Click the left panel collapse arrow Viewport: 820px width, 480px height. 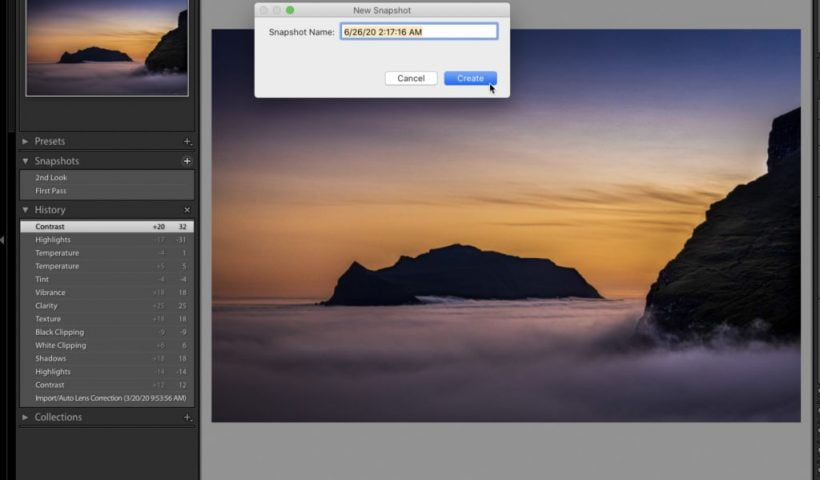coord(3,240)
